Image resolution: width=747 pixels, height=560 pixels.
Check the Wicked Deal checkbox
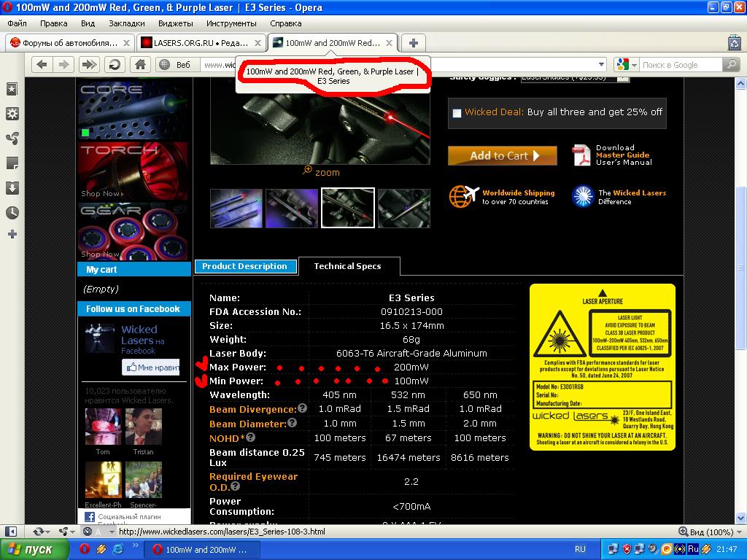[x=457, y=113]
